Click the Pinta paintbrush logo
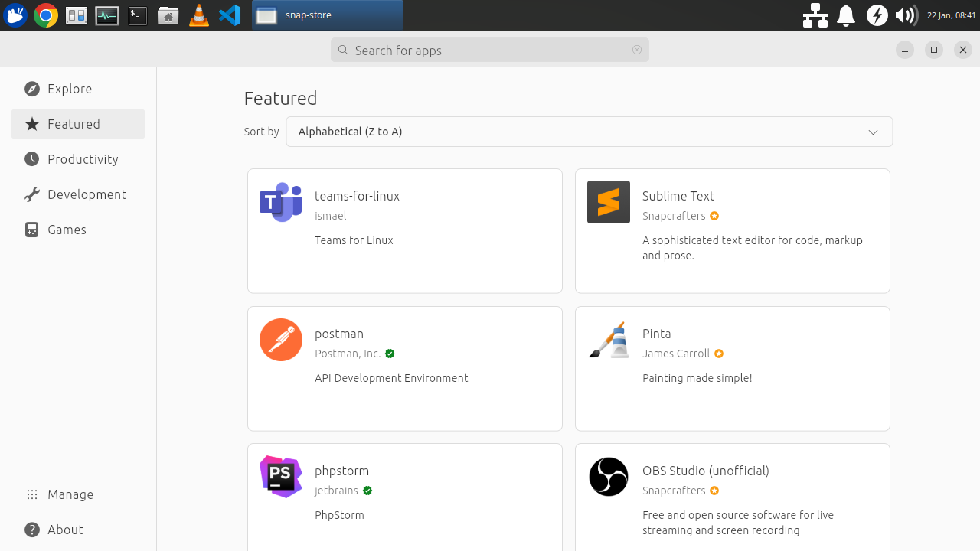The image size is (980, 551). 609,340
